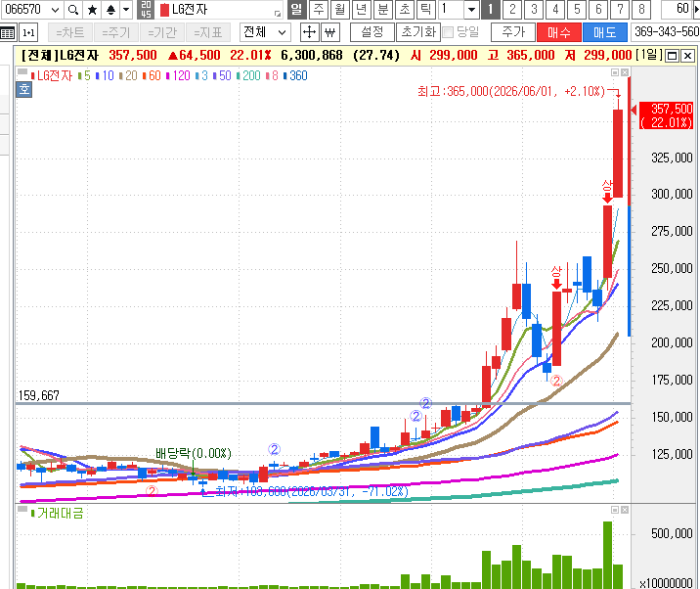Toggle interval preset button 1
Image resolution: width=700 pixels, height=589 pixels.
[x=491, y=10]
